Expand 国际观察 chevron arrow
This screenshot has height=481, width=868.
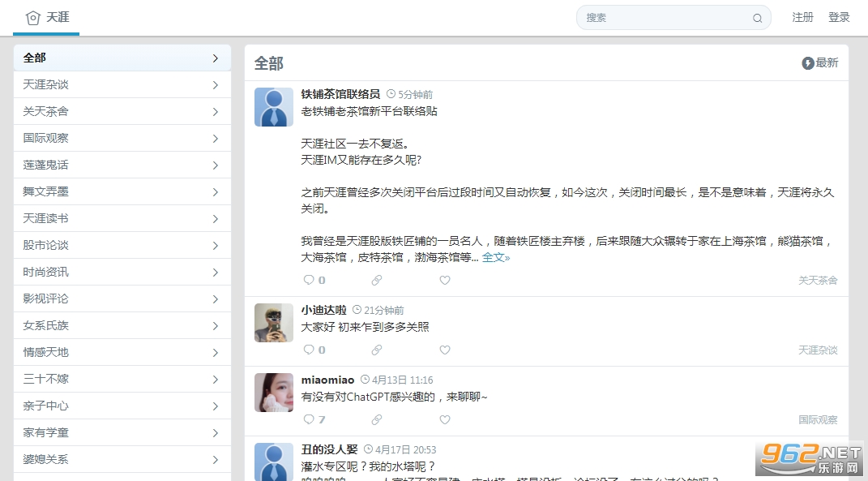[x=216, y=139]
